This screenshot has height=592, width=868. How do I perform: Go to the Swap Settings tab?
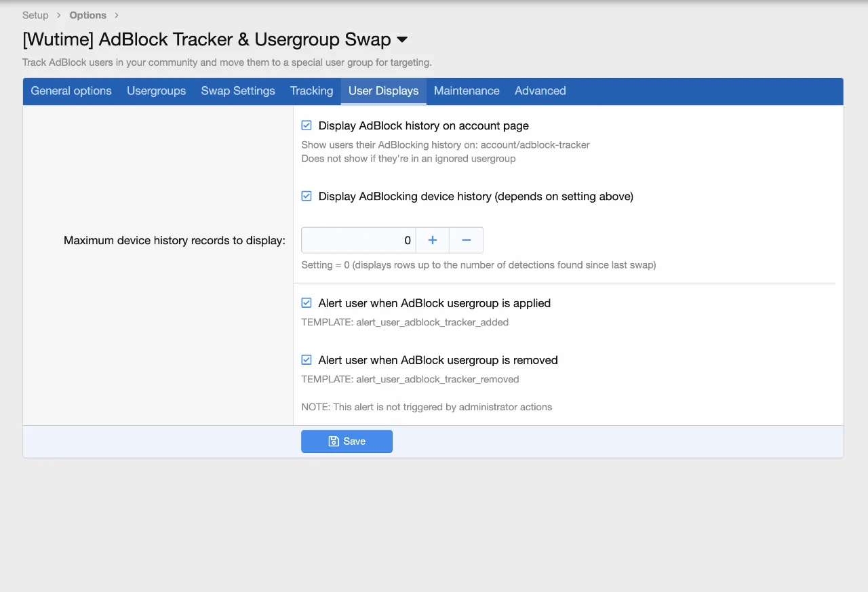(238, 91)
